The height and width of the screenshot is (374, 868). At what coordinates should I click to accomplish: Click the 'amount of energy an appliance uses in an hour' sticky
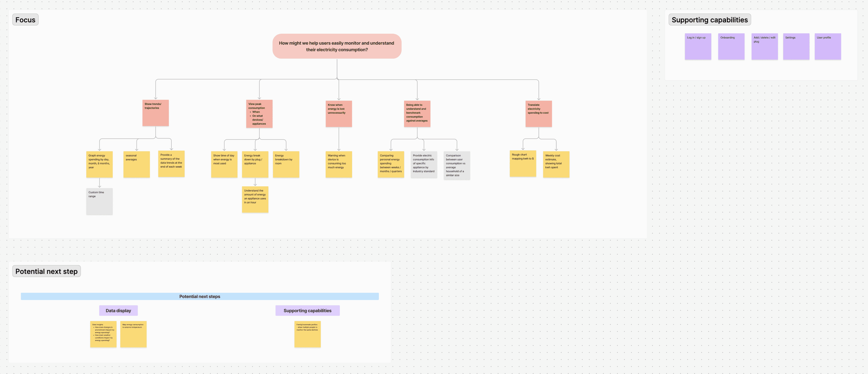coord(255,200)
